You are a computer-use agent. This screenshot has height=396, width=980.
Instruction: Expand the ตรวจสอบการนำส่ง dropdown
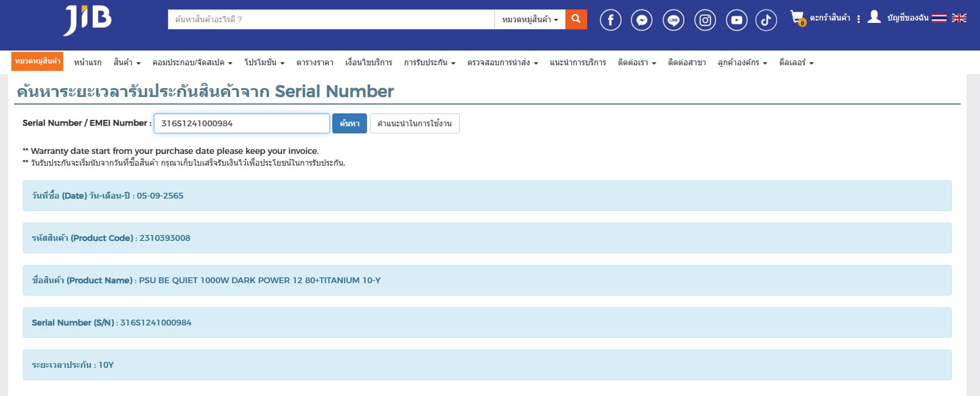pyautogui.click(x=502, y=62)
